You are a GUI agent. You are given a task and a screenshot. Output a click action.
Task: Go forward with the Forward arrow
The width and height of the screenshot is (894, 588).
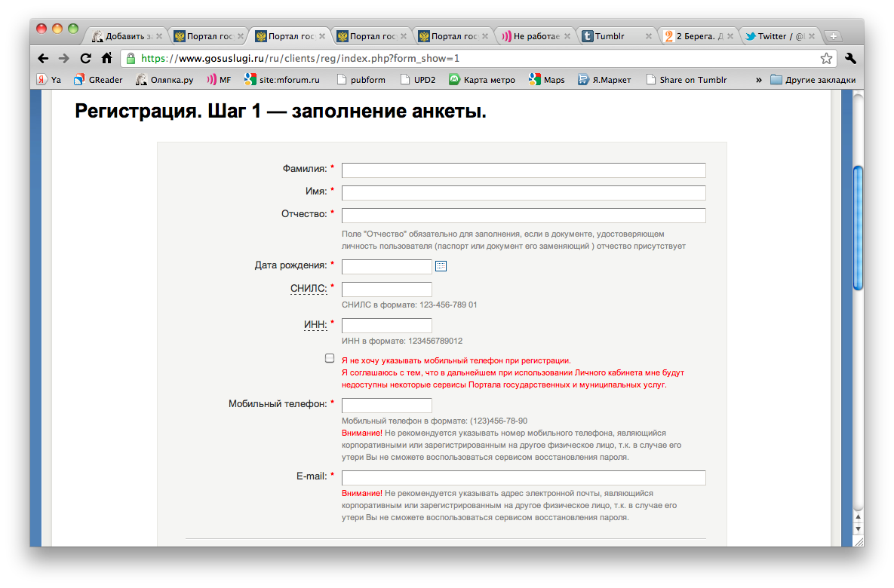click(x=64, y=58)
